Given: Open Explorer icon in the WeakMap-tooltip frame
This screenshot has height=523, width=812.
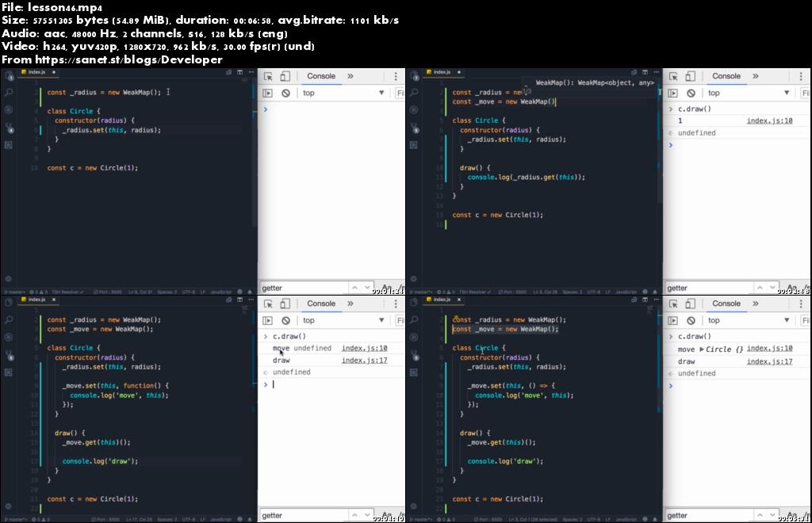Looking at the screenshot, I should tap(414, 76).
